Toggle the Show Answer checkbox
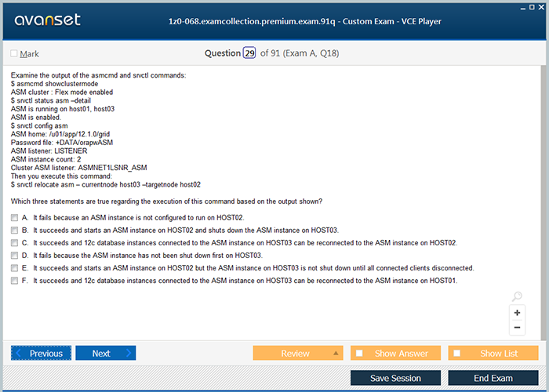The height and width of the screenshot is (392, 549). coord(359,354)
